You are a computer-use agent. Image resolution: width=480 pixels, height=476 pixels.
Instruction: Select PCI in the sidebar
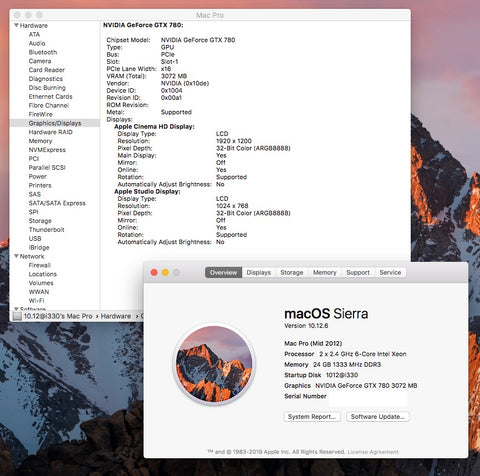click(34, 159)
